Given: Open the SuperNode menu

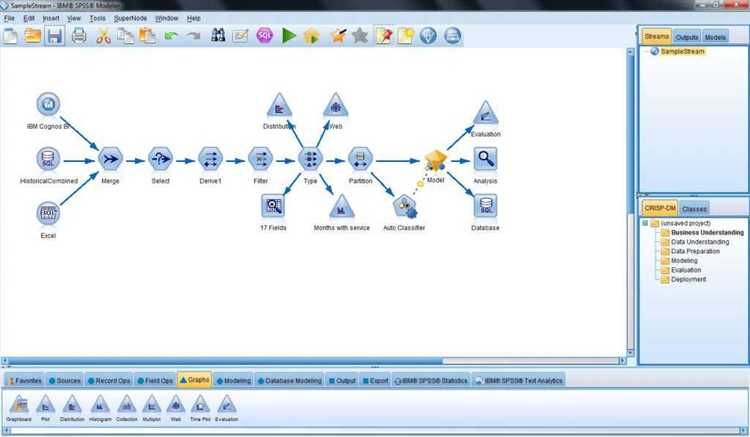Looking at the screenshot, I should (x=129, y=18).
